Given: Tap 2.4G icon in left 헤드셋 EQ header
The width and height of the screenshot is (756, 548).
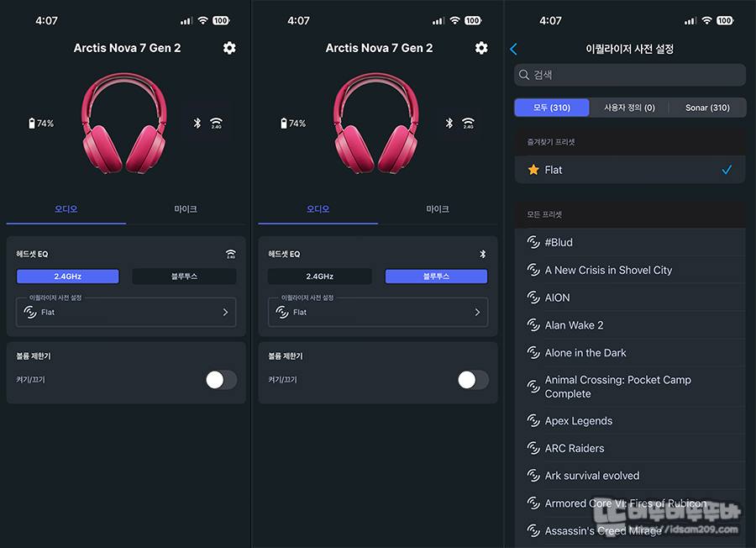Looking at the screenshot, I should [231, 254].
